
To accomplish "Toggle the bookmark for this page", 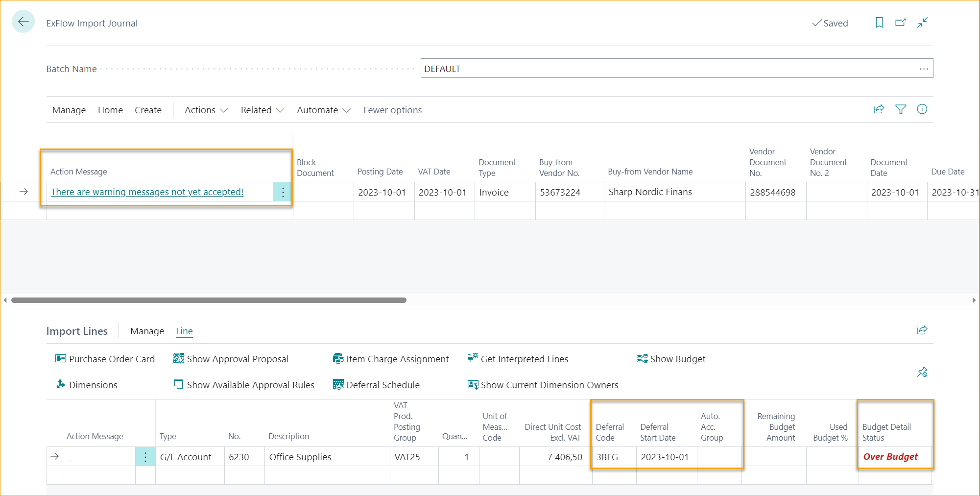I will pos(879,23).
